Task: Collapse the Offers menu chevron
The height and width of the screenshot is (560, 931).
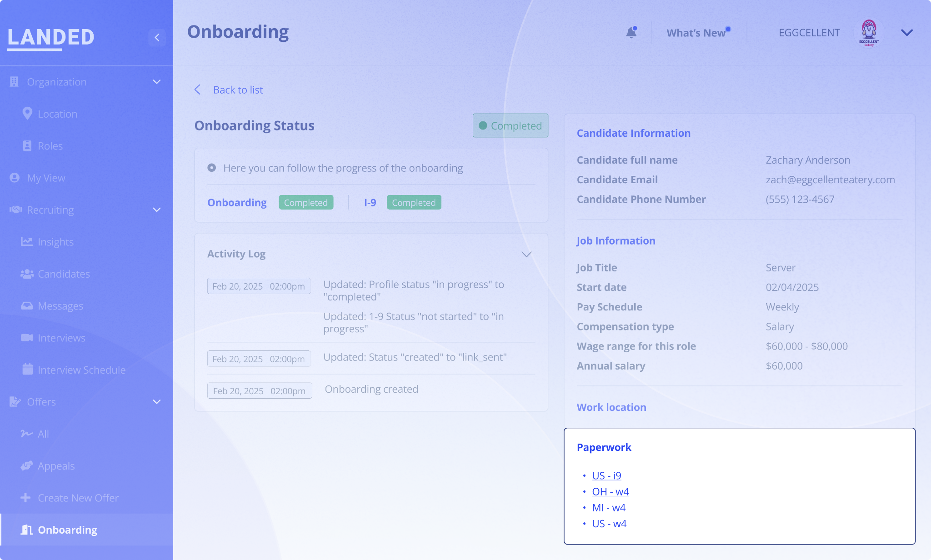Action: click(157, 402)
